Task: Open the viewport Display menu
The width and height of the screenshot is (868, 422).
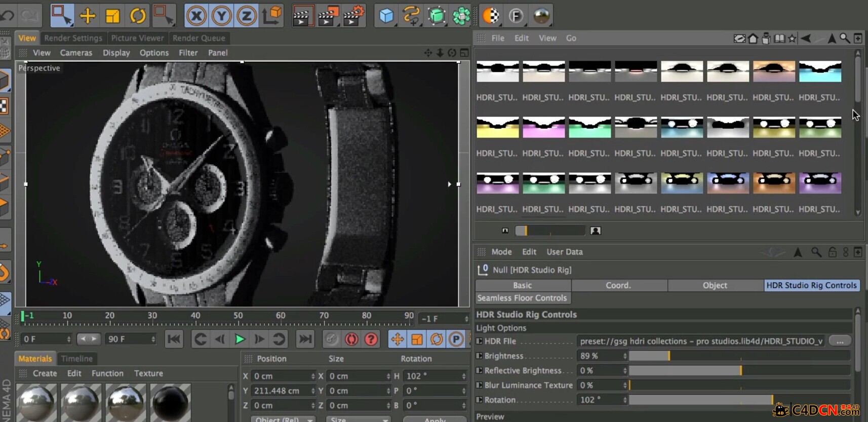Action: coord(116,53)
